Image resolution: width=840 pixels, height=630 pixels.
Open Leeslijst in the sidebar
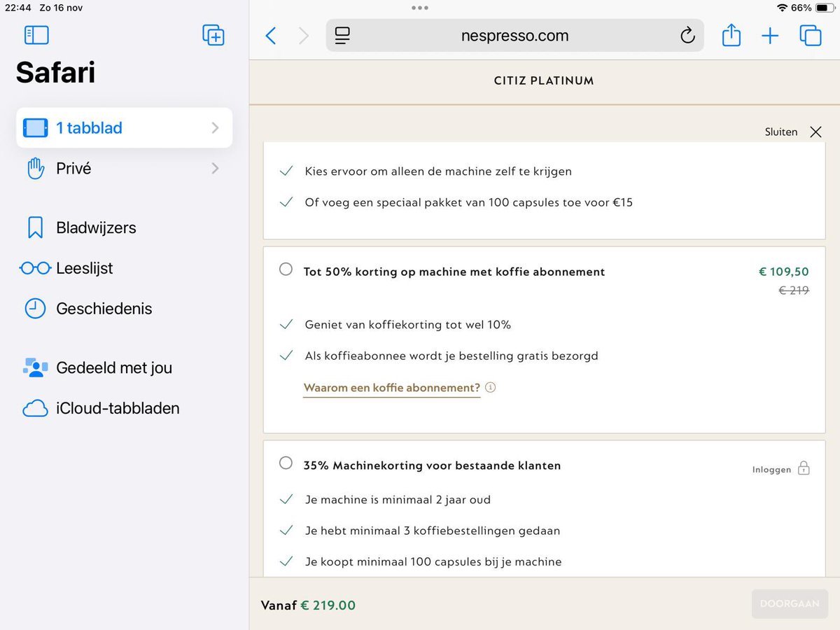pos(84,268)
